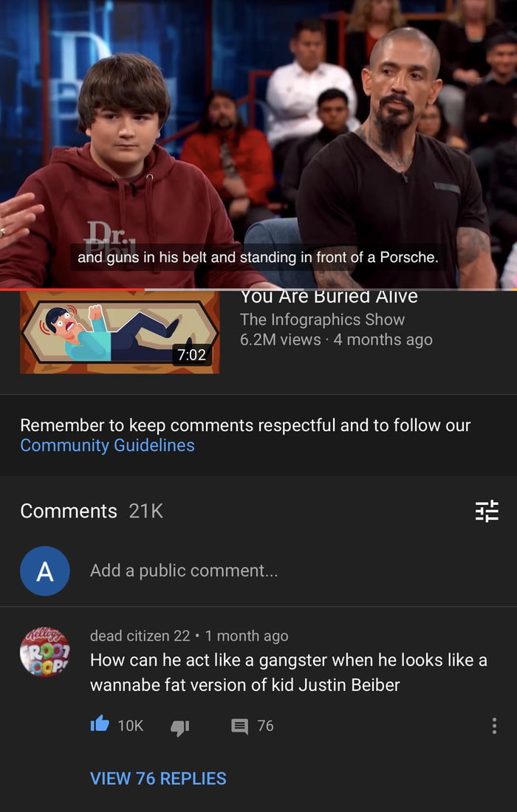The width and height of the screenshot is (517, 812).
Task: Select the You Are Buried Alive title
Action: [x=329, y=297]
